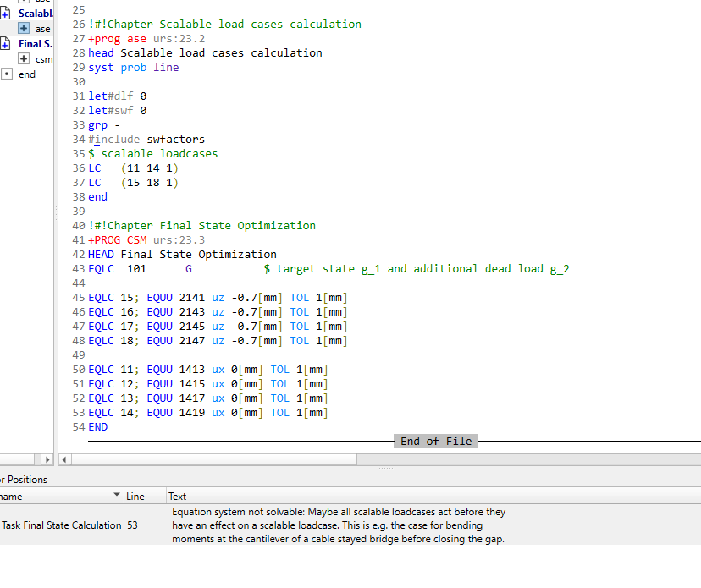Click the '$ scalable loadcases' comment
The image size is (701, 588).
(x=153, y=154)
